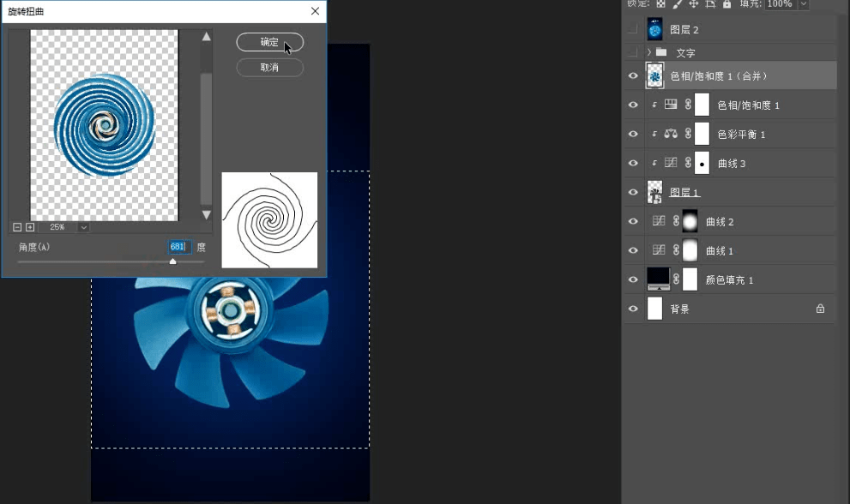
Task: Click the 色彩平衡 1 balance scale icon
Action: 671,135
